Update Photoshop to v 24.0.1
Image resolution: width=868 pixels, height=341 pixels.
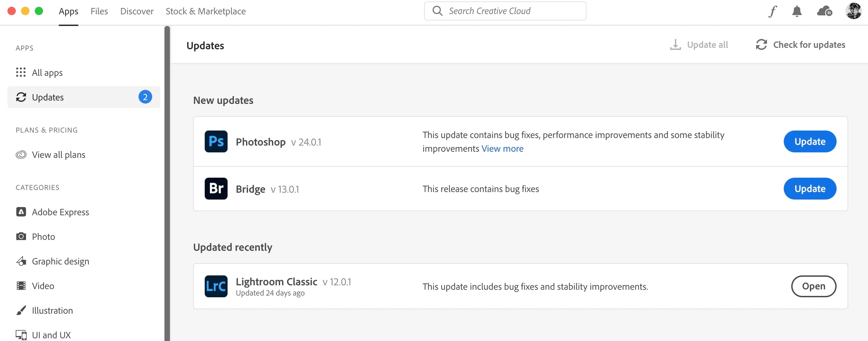coord(810,141)
